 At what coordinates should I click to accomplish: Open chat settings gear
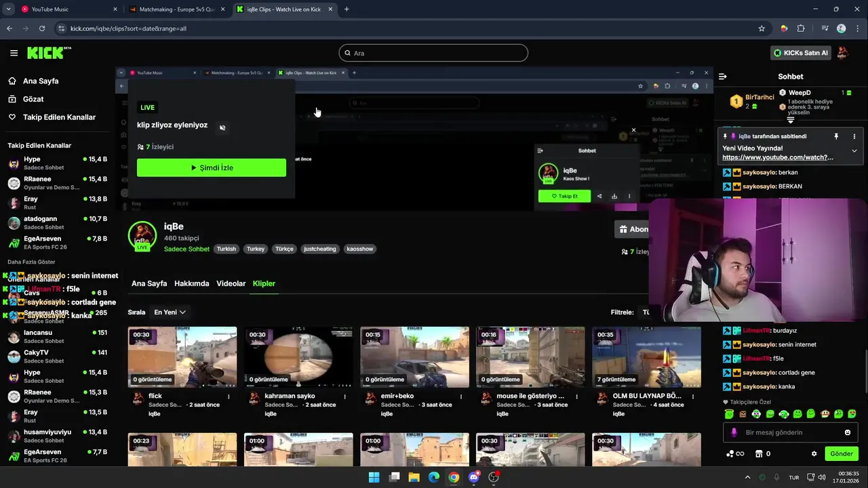pyautogui.click(x=814, y=453)
